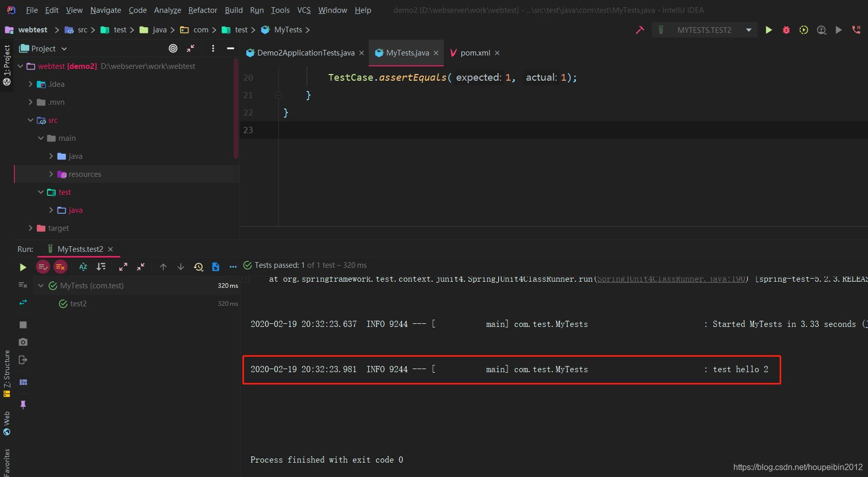
Task: Expand all test results
Action: pyautogui.click(x=123, y=267)
